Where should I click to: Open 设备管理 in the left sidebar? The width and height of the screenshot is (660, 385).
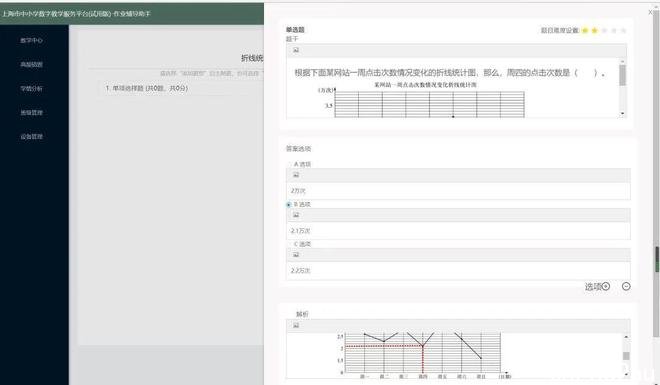tap(32, 136)
